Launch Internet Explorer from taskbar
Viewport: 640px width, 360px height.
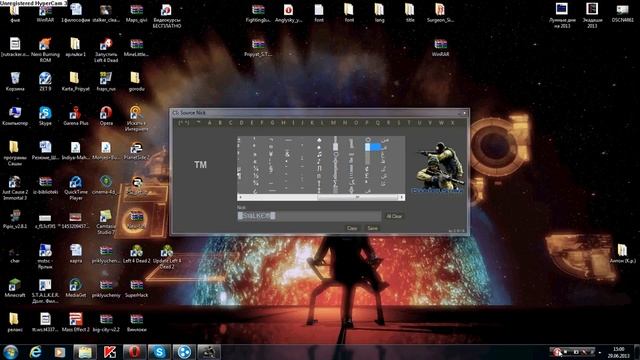coord(36,352)
